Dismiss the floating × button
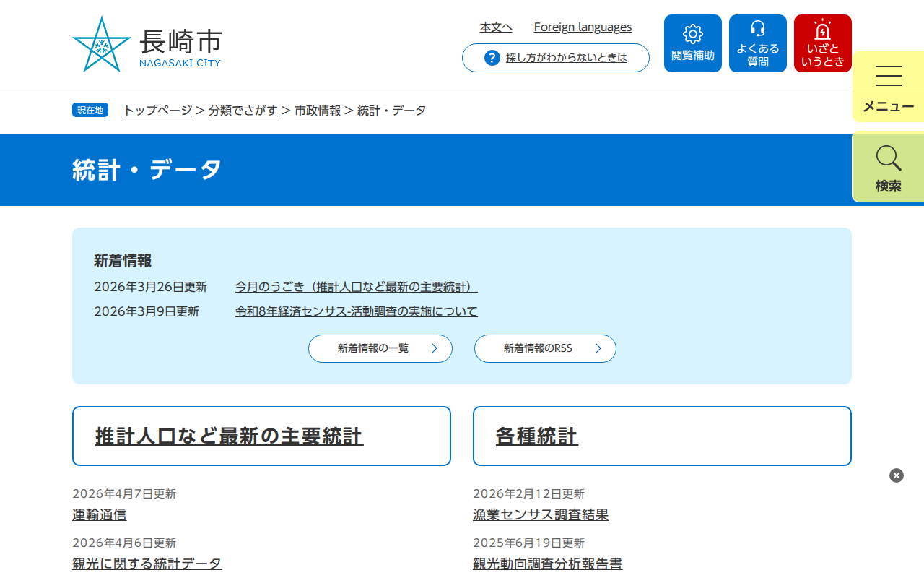This screenshot has height=578, width=924. click(x=896, y=475)
